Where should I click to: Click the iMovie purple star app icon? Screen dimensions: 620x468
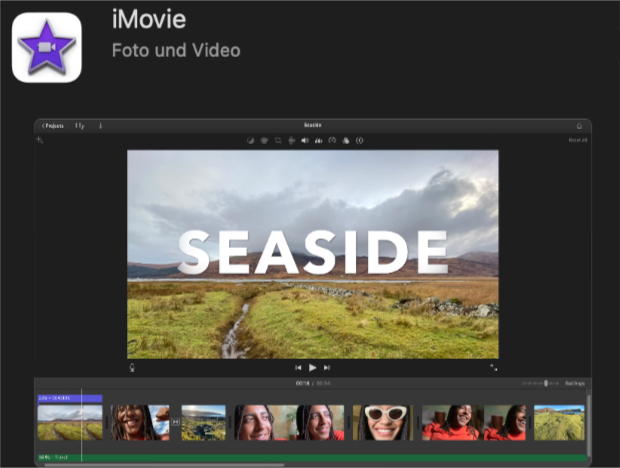coord(47,47)
